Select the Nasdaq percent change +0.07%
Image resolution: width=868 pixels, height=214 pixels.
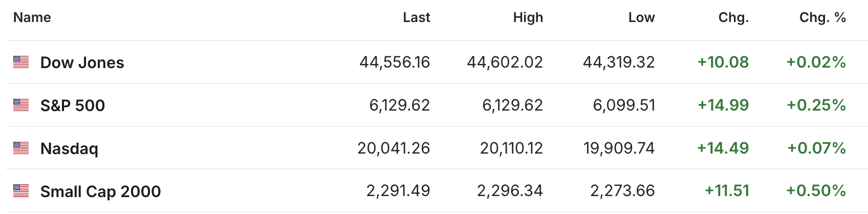(817, 148)
